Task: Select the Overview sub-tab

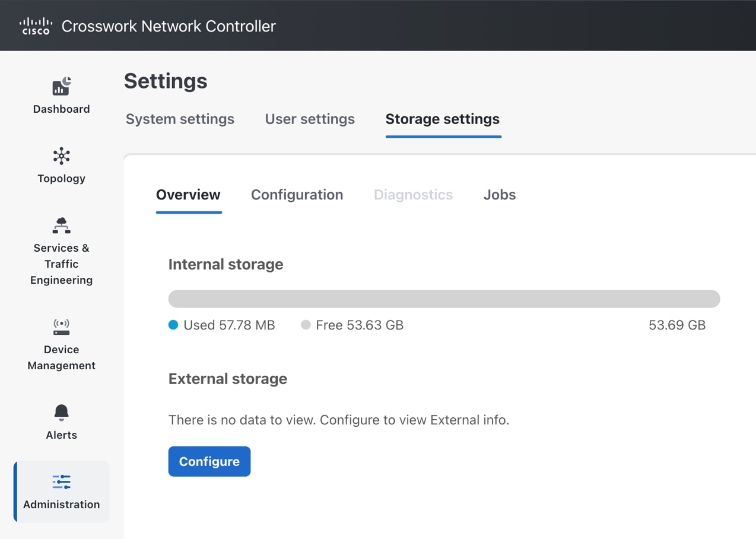Action: click(188, 195)
